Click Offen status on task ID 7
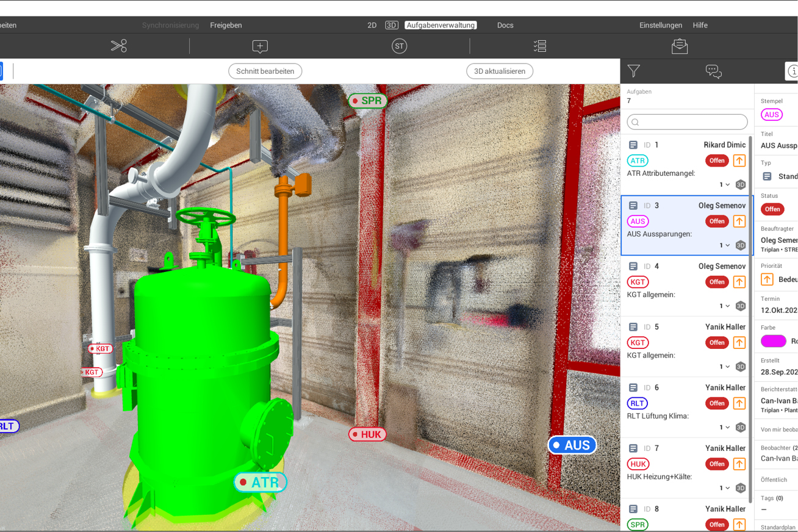Image resolution: width=798 pixels, height=532 pixels. pos(717,464)
